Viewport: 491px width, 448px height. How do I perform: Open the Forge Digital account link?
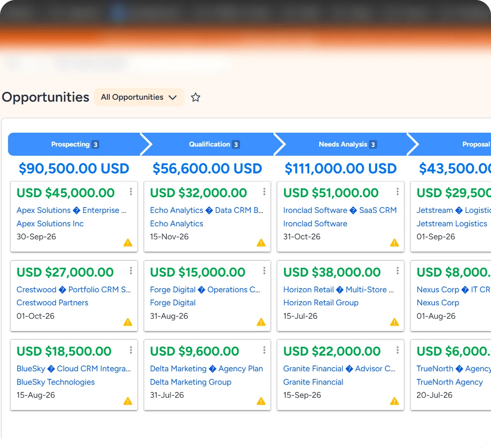[x=173, y=303]
